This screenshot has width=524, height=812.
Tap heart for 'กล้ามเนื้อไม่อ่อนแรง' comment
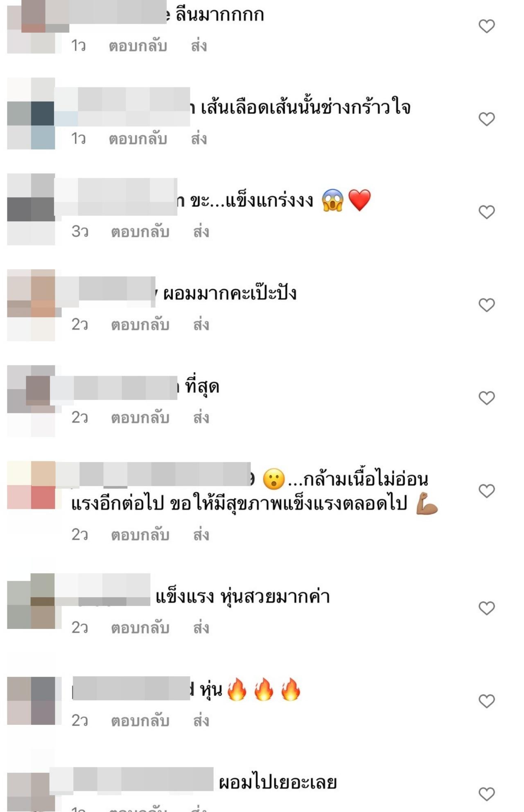pos(487,491)
